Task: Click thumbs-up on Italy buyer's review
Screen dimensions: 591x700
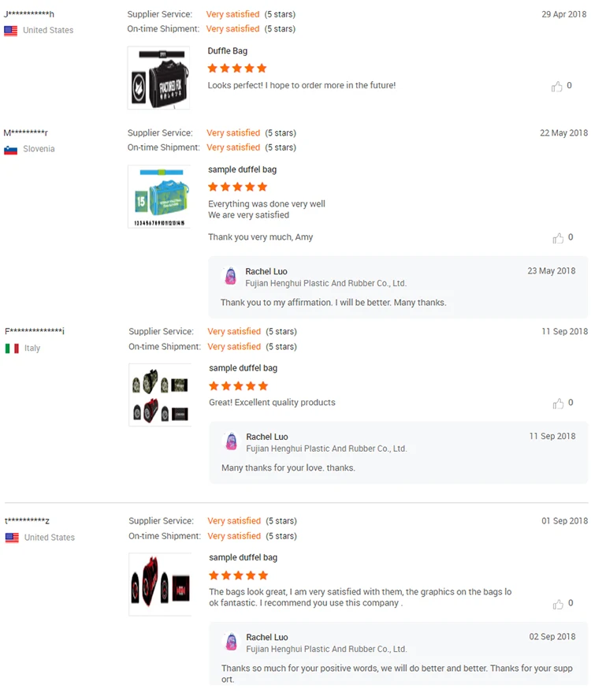Action: 558,404
